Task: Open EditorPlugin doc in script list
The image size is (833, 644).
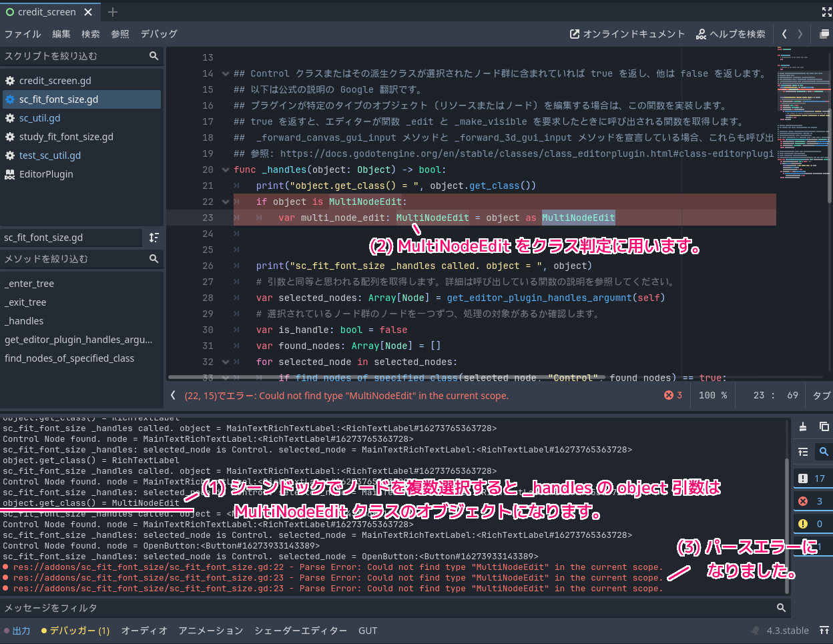Action: 81,174
